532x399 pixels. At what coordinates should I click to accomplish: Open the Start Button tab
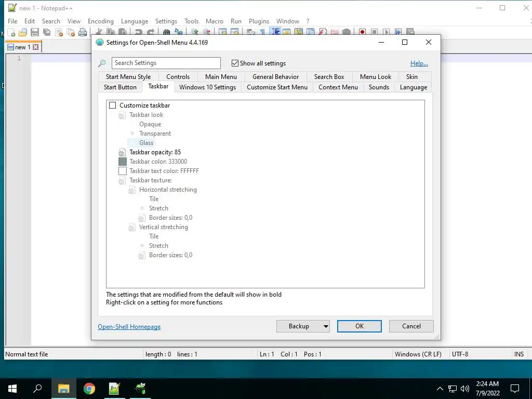pyautogui.click(x=120, y=87)
